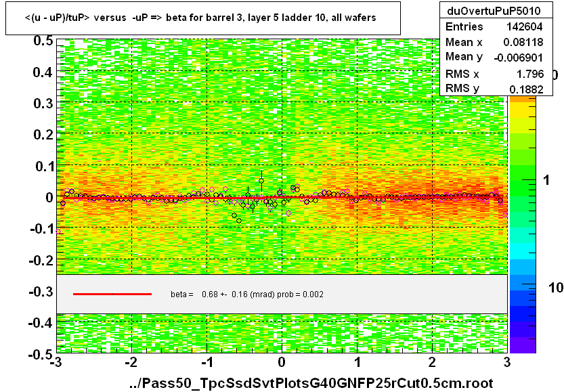Image resolution: width=564 pixels, height=392 pixels.
Task: Click the y-axis label 0.5
Action: coord(43,41)
